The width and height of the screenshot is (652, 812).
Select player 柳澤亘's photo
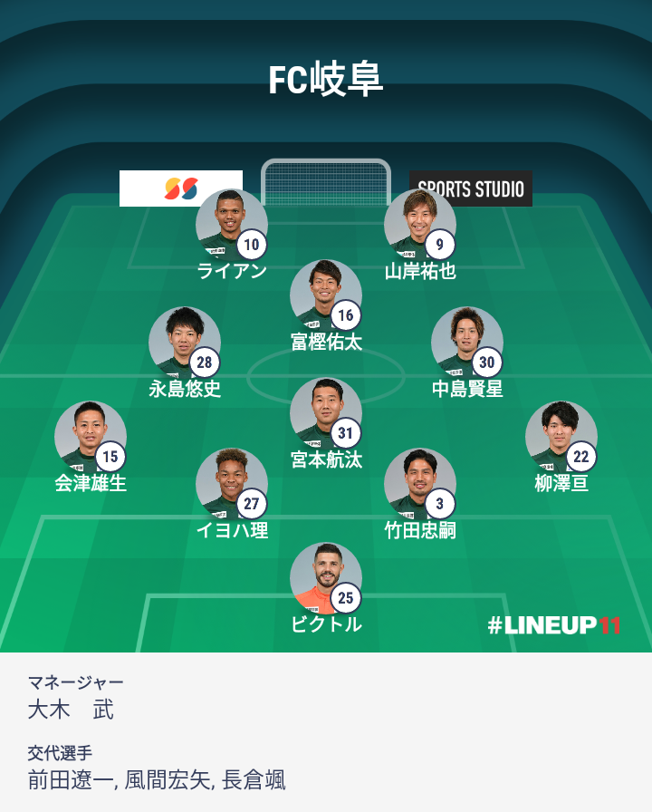tap(561, 437)
